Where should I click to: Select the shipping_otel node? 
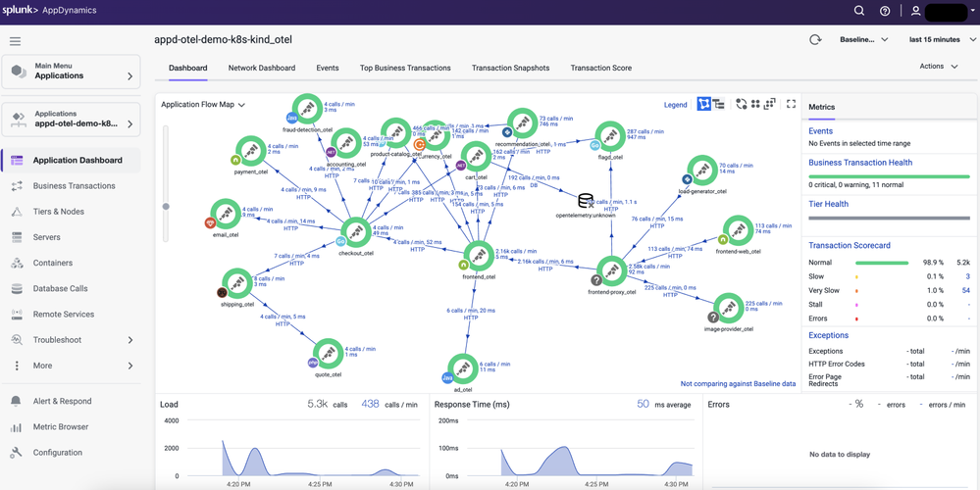tap(236, 284)
